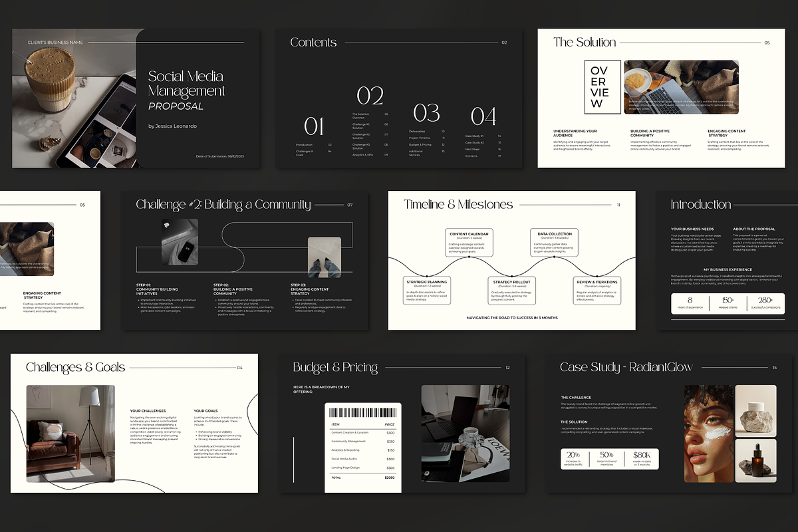Click 'YOUR CHALLENGES' heading on Challenges & Goals slide
Image resolution: width=798 pixels, height=532 pixels.
(148, 411)
